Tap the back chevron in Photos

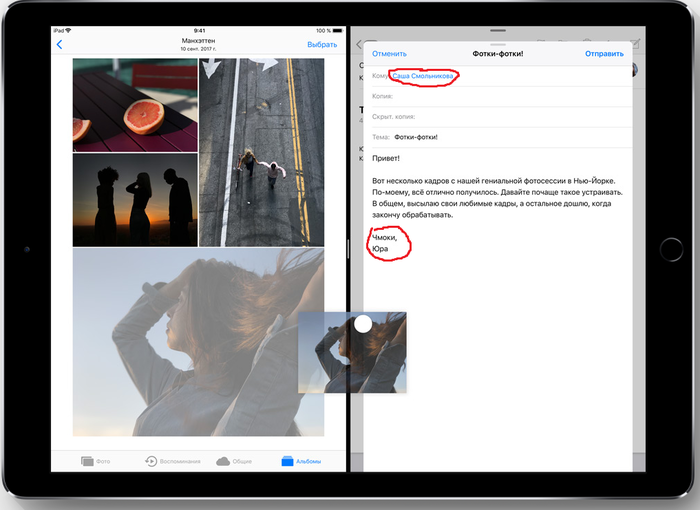pyautogui.click(x=59, y=45)
